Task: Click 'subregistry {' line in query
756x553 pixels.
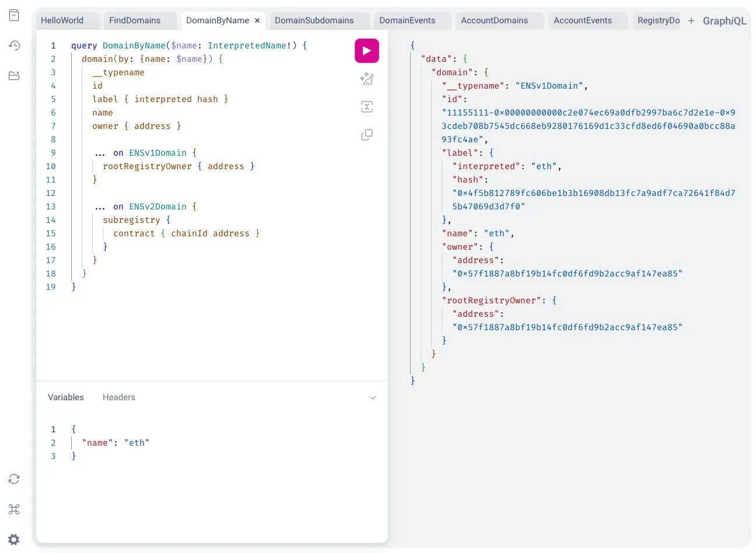Action: 136,220
